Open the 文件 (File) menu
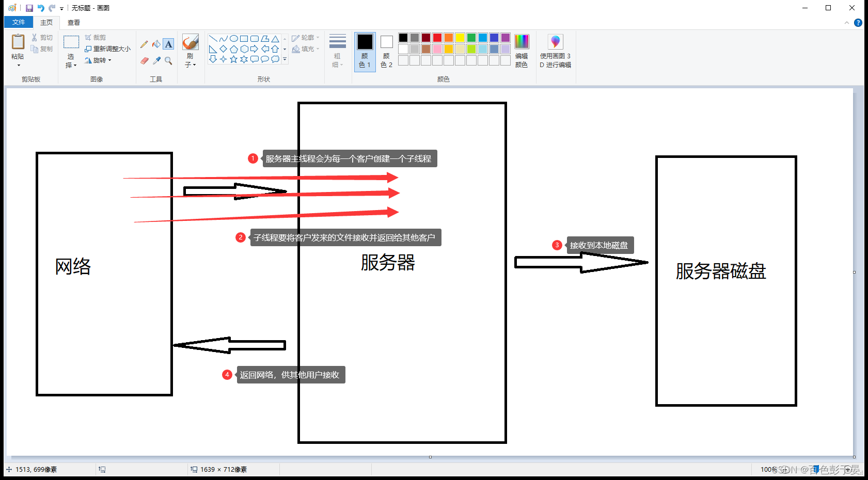 tap(19, 22)
